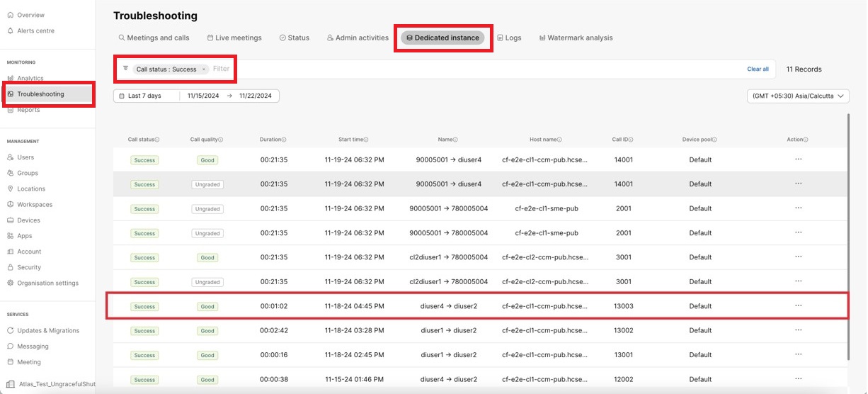The image size is (868, 394).
Task: Open the Asia/Calcutta timezone dropdown
Action: click(798, 96)
